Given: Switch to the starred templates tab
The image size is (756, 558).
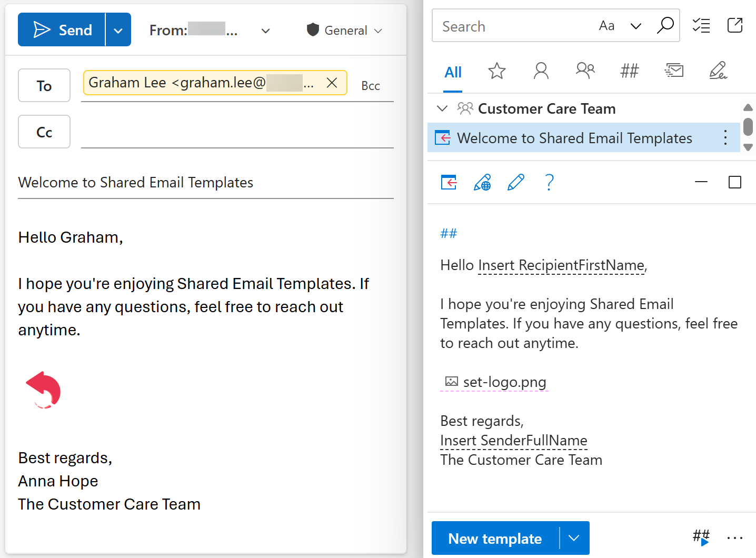Looking at the screenshot, I should point(496,71).
